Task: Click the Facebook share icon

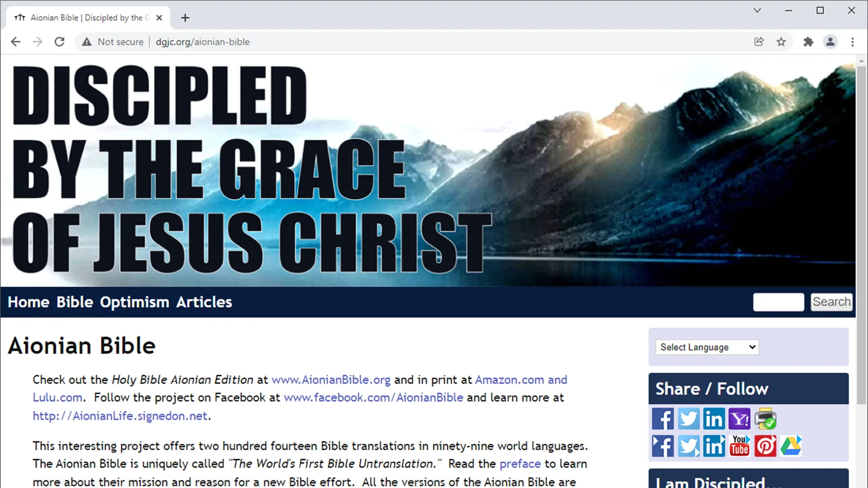Action: (x=664, y=419)
